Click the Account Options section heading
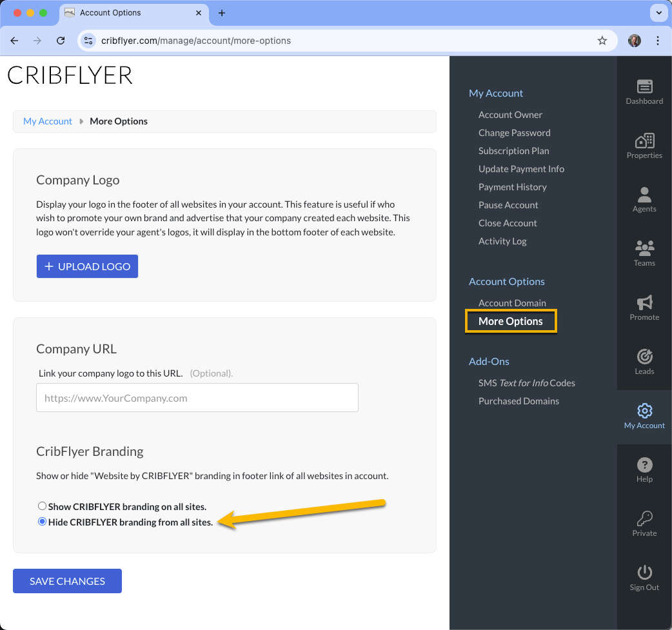 click(x=506, y=282)
